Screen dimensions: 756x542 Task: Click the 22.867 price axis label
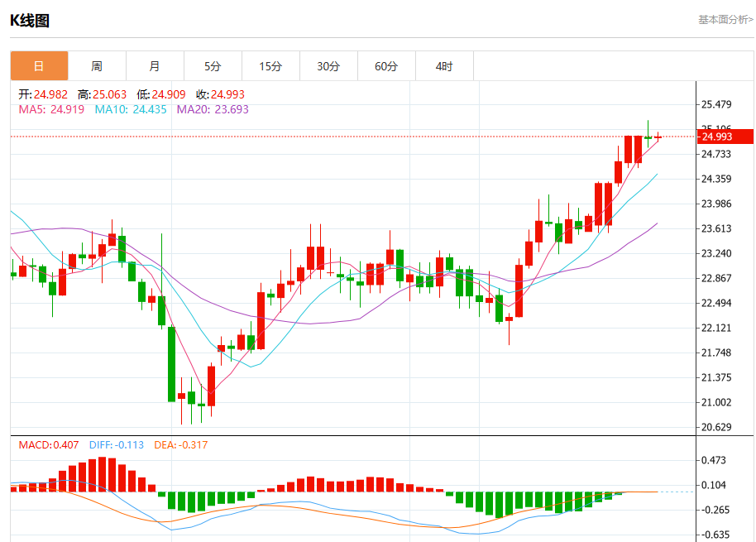coord(716,278)
